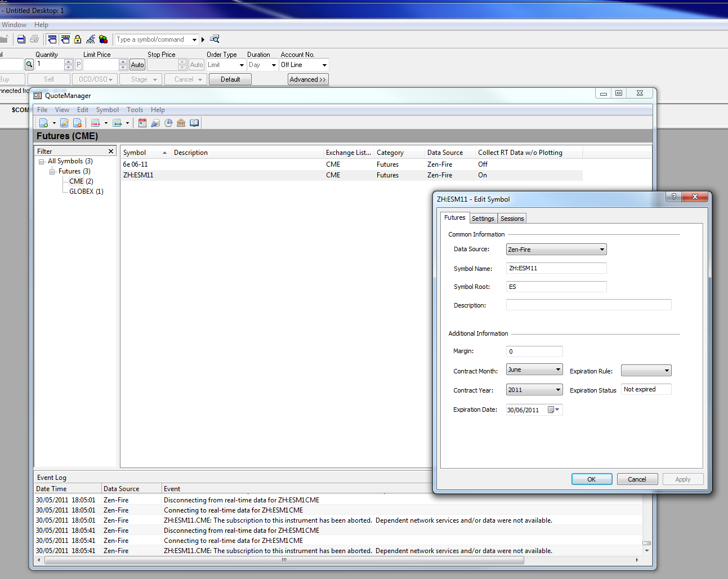Click the Quantity input field
The image size is (728, 579).
point(50,65)
